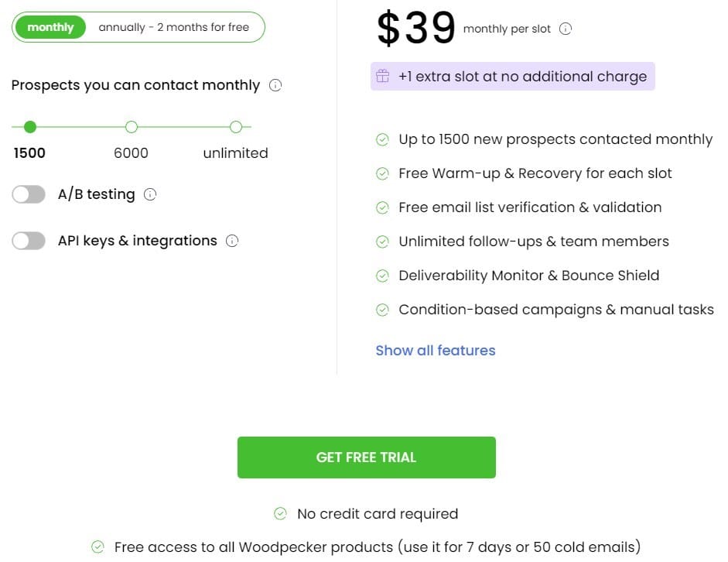
Task: Click info icon beside monthly per slot
Action: coord(565,29)
